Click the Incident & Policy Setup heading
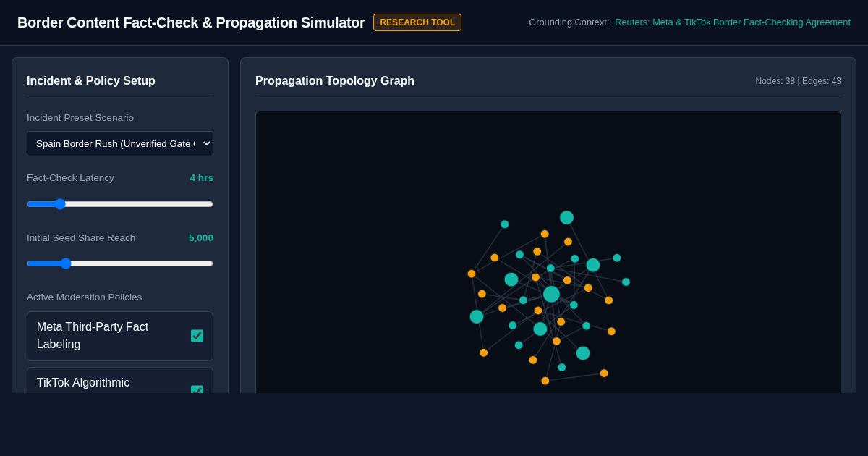 coord(91,81)
